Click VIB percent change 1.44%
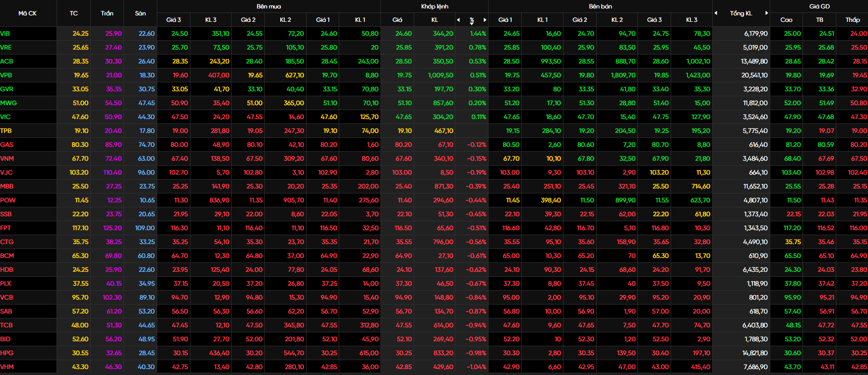868x375 pixels. pyautogui.click(x=478, y=34)
